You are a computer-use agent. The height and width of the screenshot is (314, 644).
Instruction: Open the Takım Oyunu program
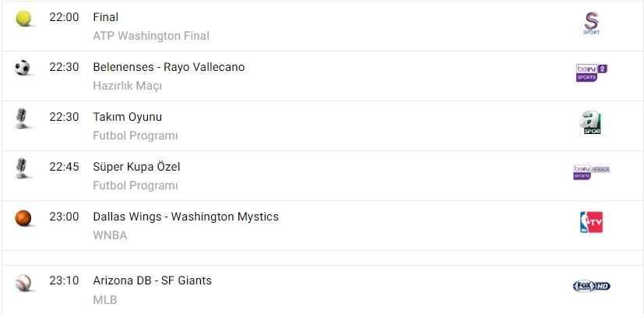click(127, 117)
